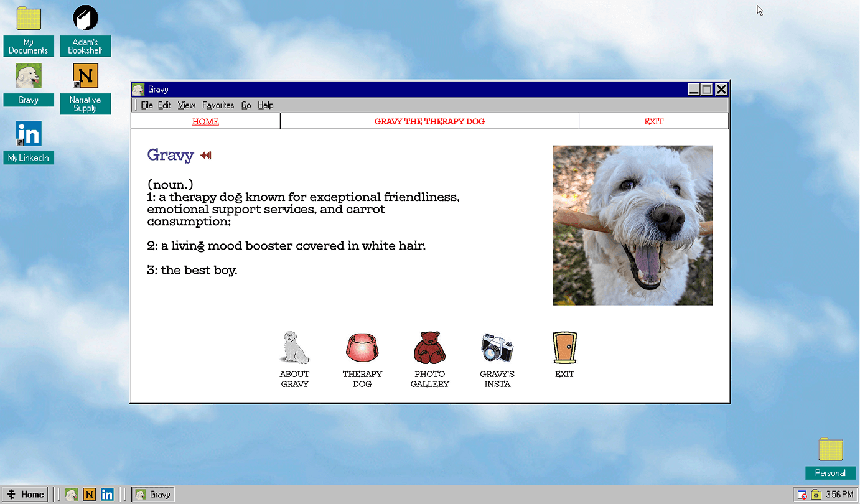Viewport: 860px width, 504px height.
Task: Open the Edit menu
Action: pos(164,105)
